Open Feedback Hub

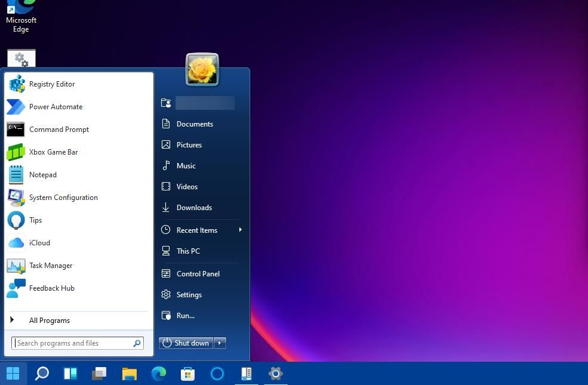coord(51,288)
